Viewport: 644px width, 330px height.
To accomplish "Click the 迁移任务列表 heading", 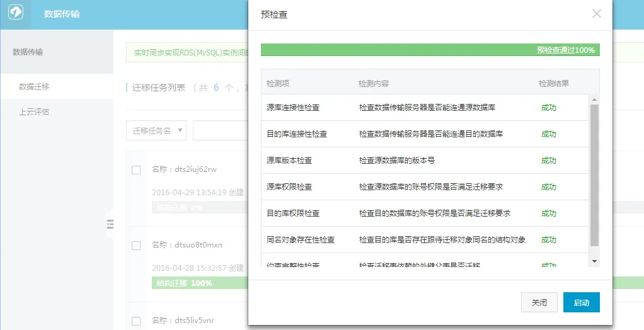I will point(159,88).
